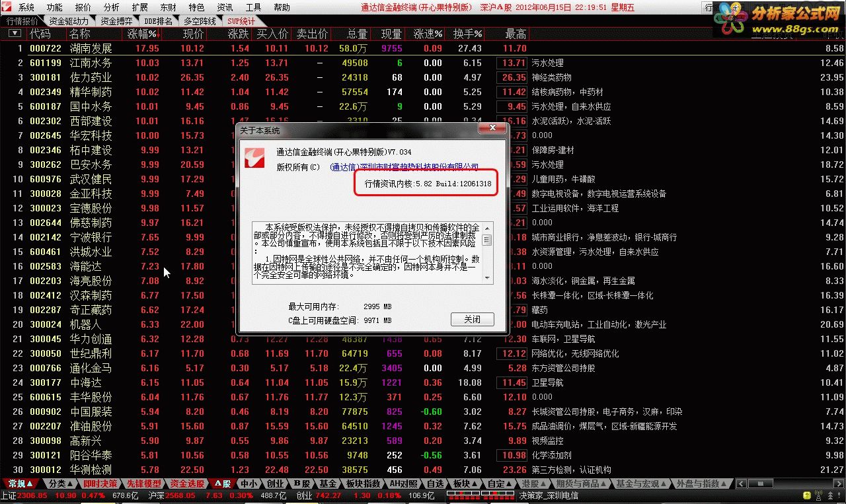Switch to the 多空阵线 tab

[x=200, y=21]
